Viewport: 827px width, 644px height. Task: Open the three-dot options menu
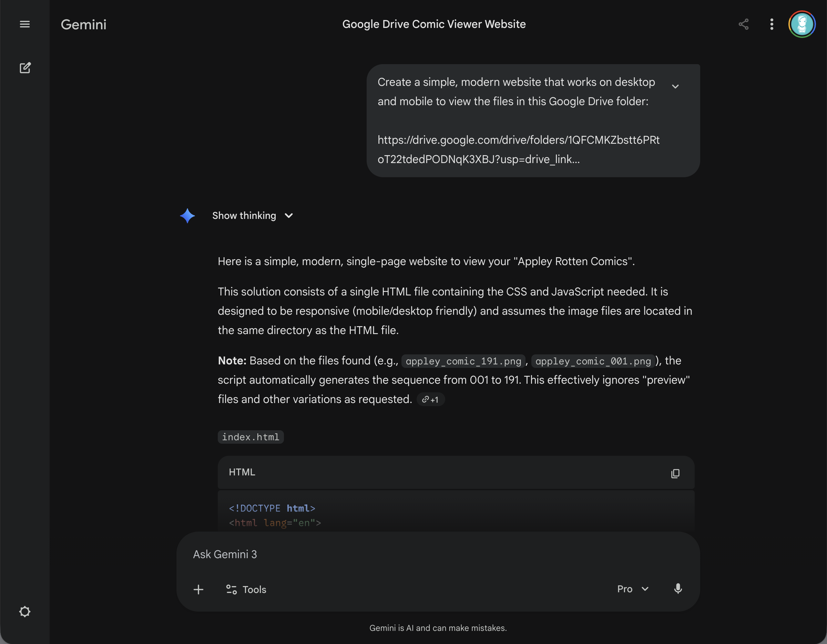772,24
